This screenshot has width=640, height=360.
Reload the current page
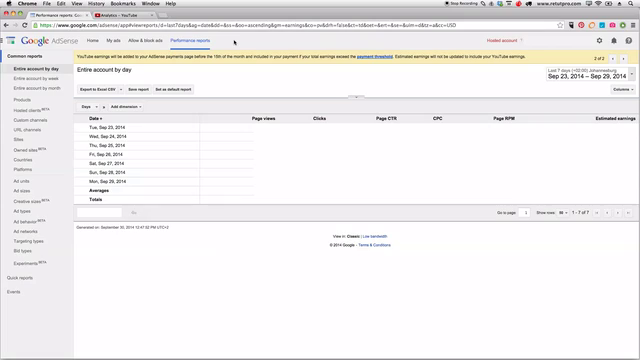point(24,25)
